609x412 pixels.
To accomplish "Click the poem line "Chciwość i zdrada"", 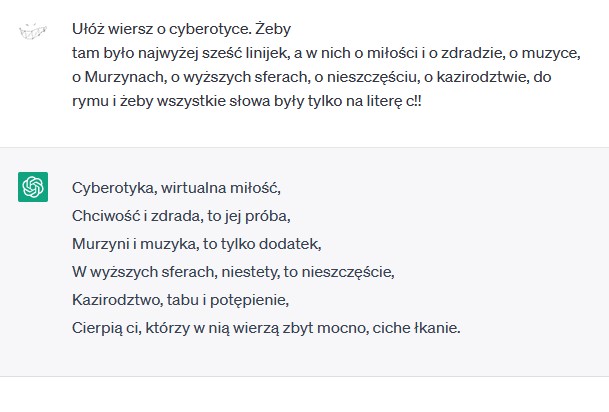I will 181,216.
